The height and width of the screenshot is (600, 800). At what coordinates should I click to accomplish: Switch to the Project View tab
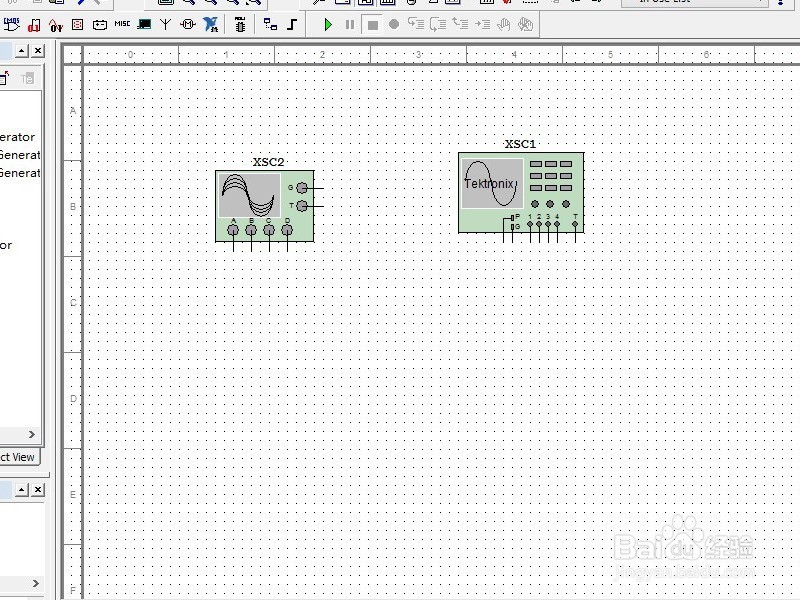click(19, 457)
